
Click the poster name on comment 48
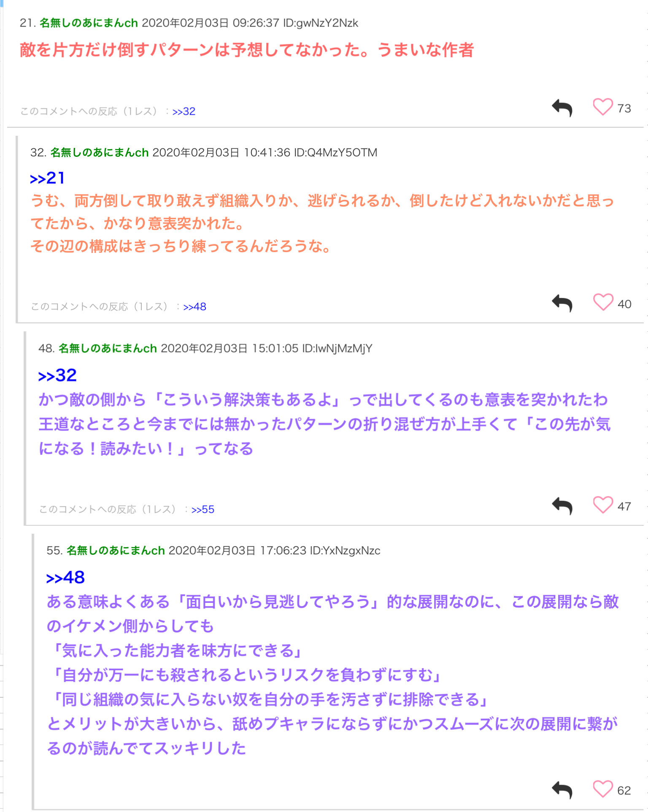(x=108, y=348)
